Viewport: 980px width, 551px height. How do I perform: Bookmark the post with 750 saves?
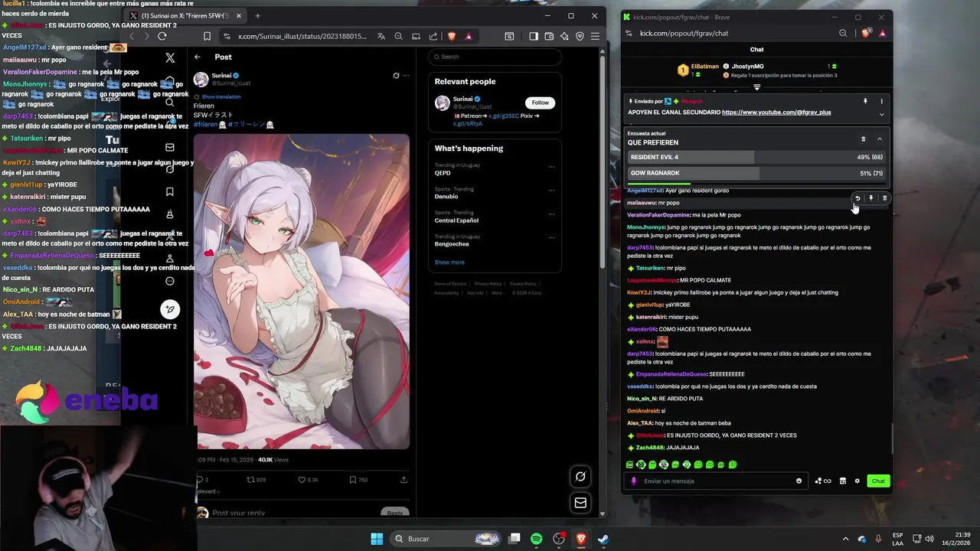click(358, 480)
